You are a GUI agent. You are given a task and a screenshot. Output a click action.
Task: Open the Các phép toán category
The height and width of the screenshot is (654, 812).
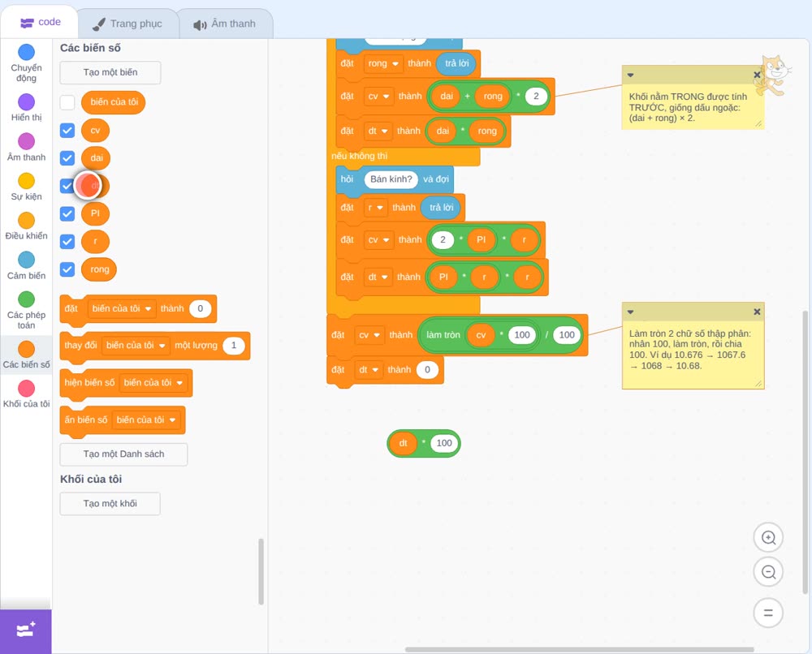tap(26, 310)
